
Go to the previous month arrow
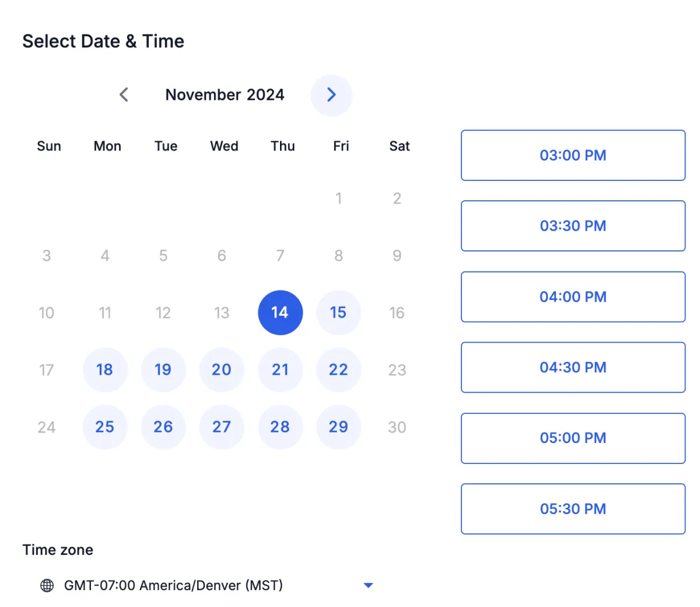(x=124, y=95)
